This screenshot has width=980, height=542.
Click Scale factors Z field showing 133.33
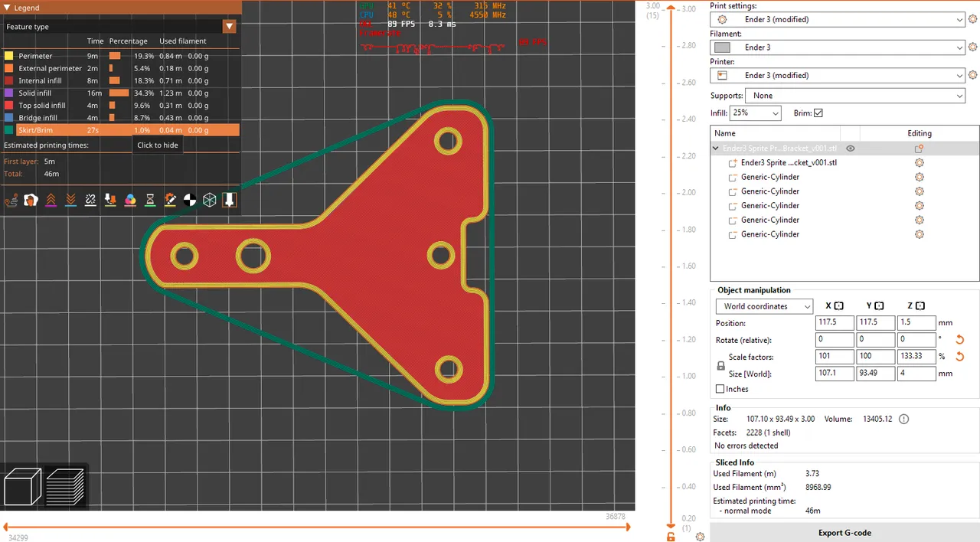916,357
